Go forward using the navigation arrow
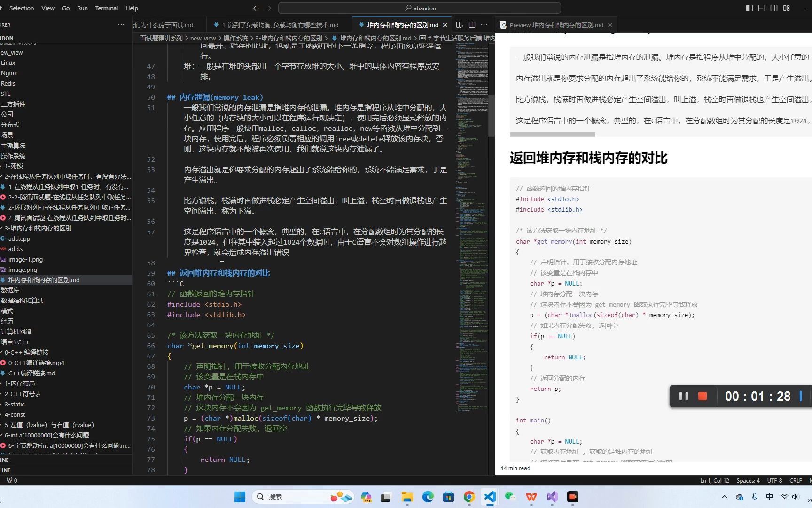This screenshot has height=508, width=812. click(x=268, y=8)
